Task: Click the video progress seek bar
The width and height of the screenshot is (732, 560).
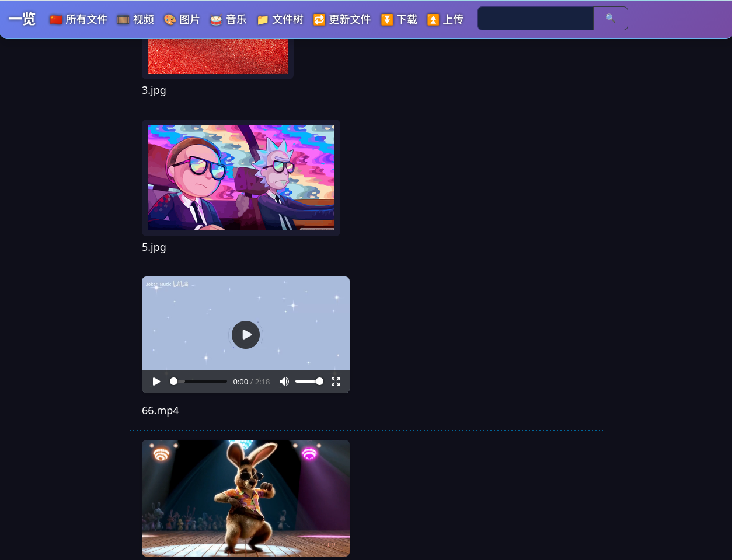Action: click(x=198, y=381)
